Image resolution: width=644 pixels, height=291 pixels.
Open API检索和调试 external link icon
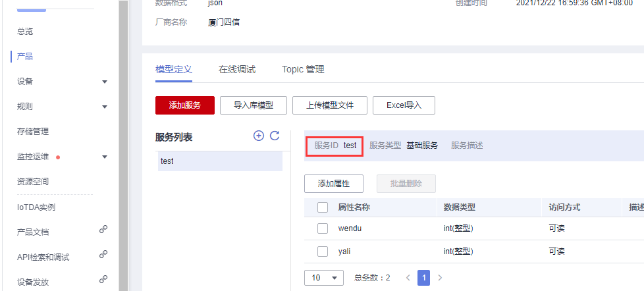click(103, 255)
